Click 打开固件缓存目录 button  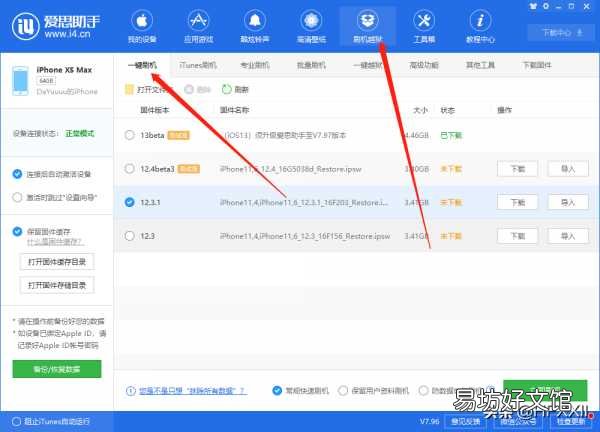pyautogui.click(x=57, y=262)
